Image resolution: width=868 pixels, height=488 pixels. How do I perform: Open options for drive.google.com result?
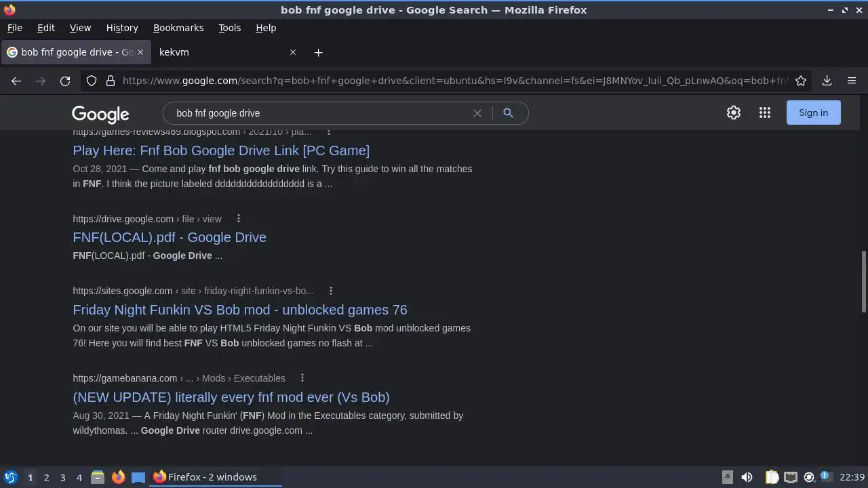click(x=238, y=219)
